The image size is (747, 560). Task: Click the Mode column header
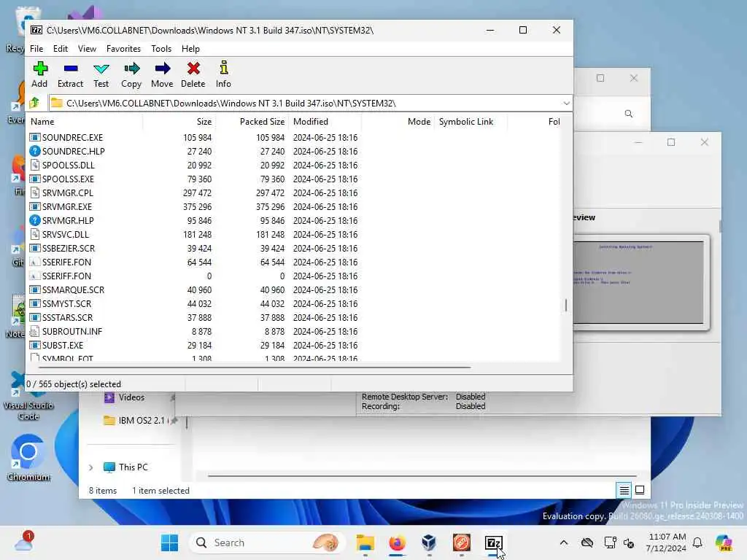[398, 122]
